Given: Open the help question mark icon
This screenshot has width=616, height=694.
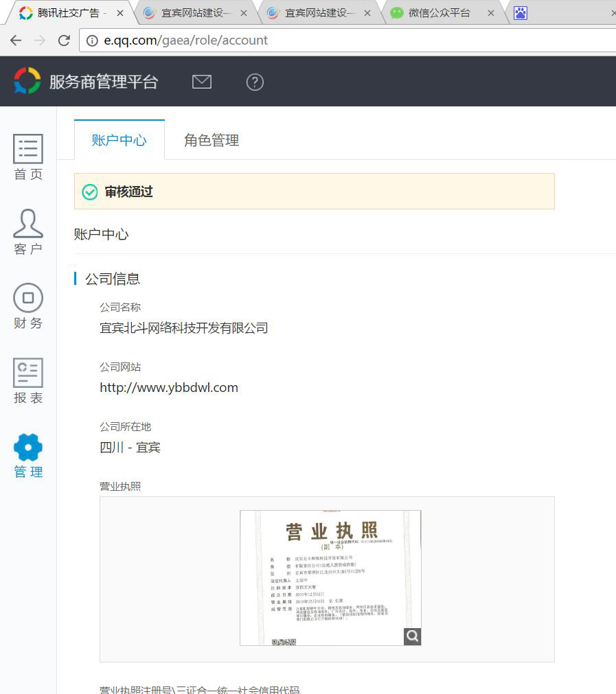Looking at the screenshot, I should point(254,82).
